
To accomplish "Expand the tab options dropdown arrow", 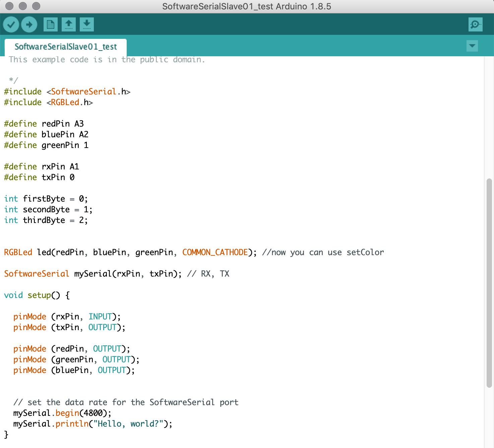I will point(472,46).
